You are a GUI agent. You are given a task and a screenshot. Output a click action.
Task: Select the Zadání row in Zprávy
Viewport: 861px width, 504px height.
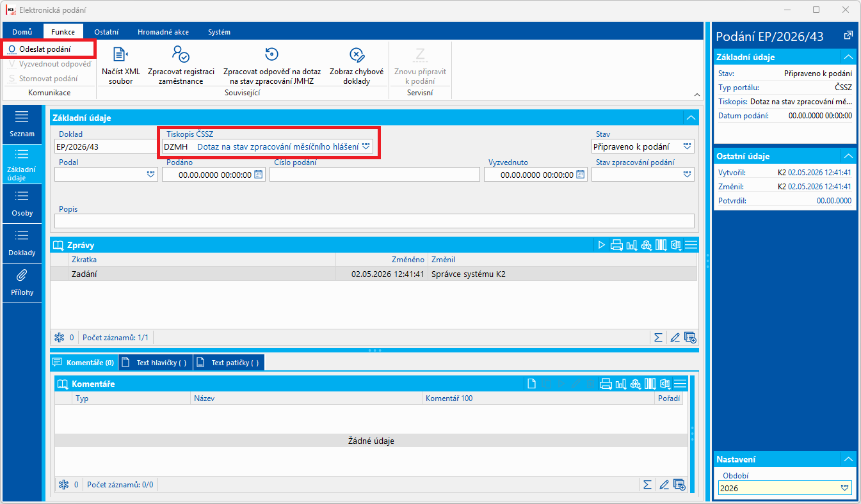coord(374,274)
